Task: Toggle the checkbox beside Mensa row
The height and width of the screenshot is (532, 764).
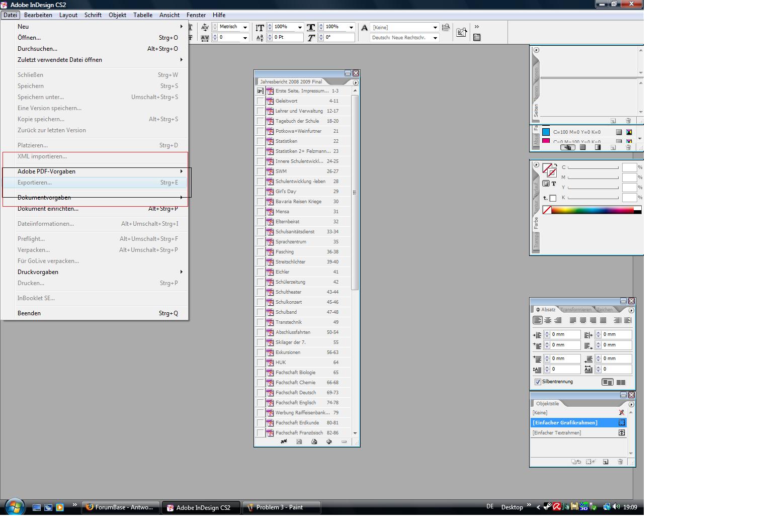Action: click(x=260, y=212)
